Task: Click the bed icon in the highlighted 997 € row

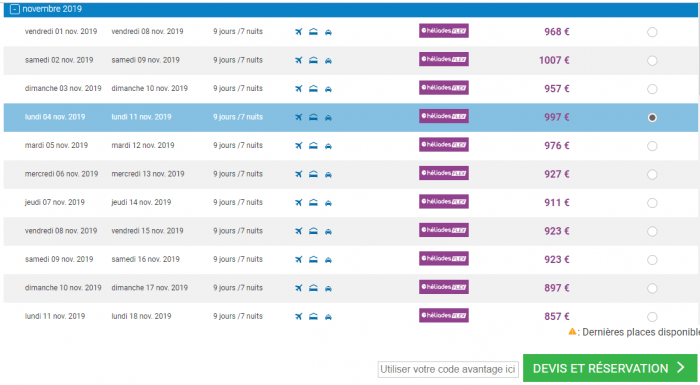Action: click(313, 117)
